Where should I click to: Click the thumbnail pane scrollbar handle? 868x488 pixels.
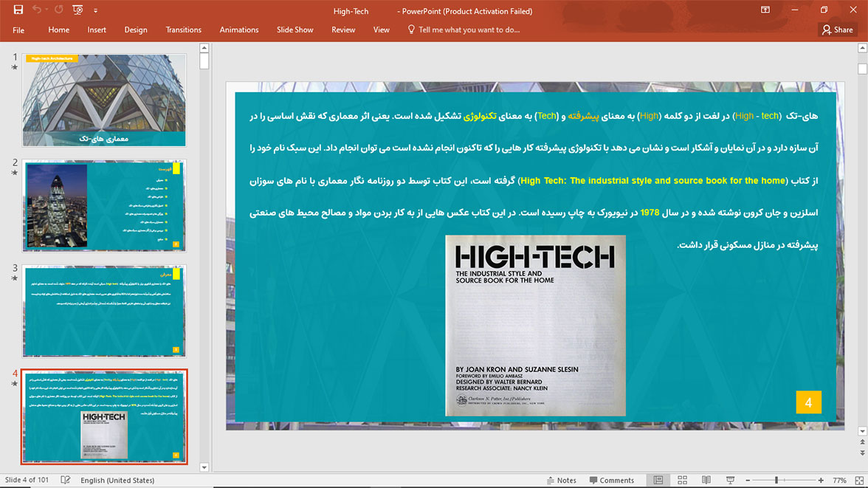tap(204, 61)
